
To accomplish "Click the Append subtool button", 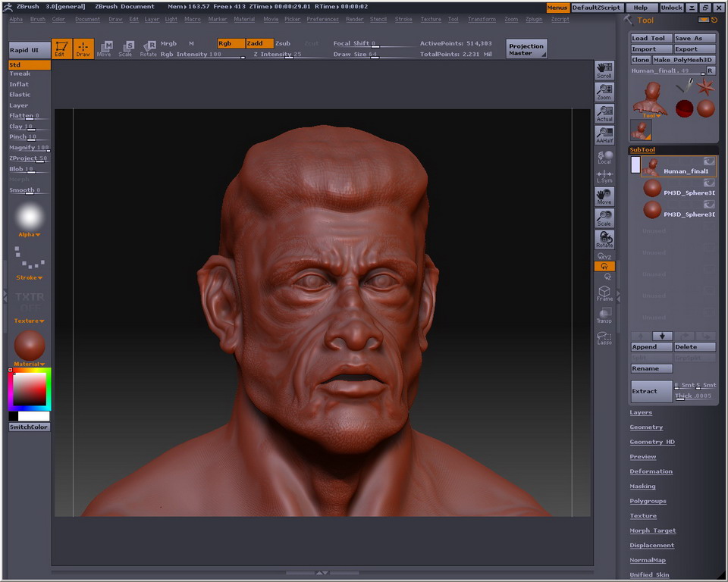I will coord(651,346).
